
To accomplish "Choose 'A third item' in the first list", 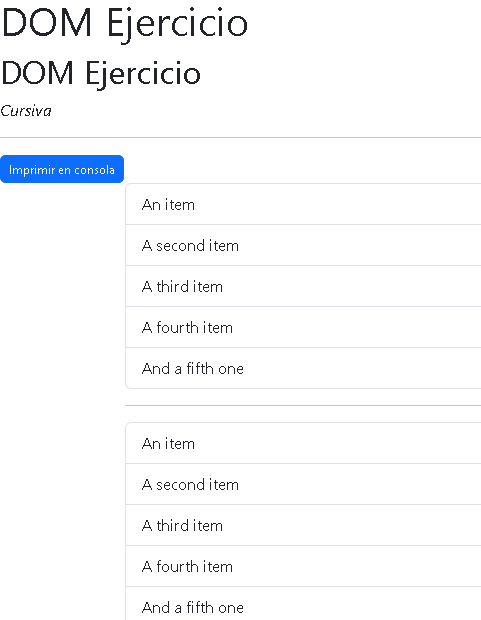I will 303,286.
